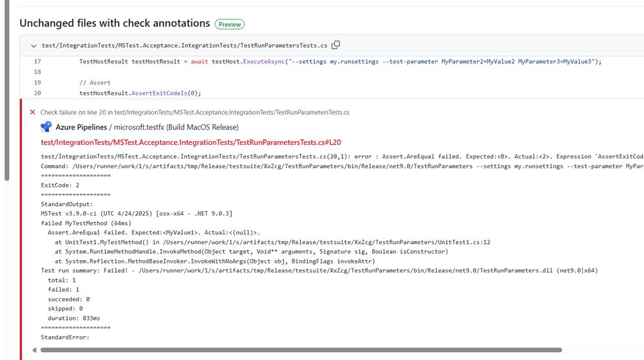Viewport: 644px width, 360px height.
Task: Click the 'duration: 833ms' line
Action: pos(74,318)
